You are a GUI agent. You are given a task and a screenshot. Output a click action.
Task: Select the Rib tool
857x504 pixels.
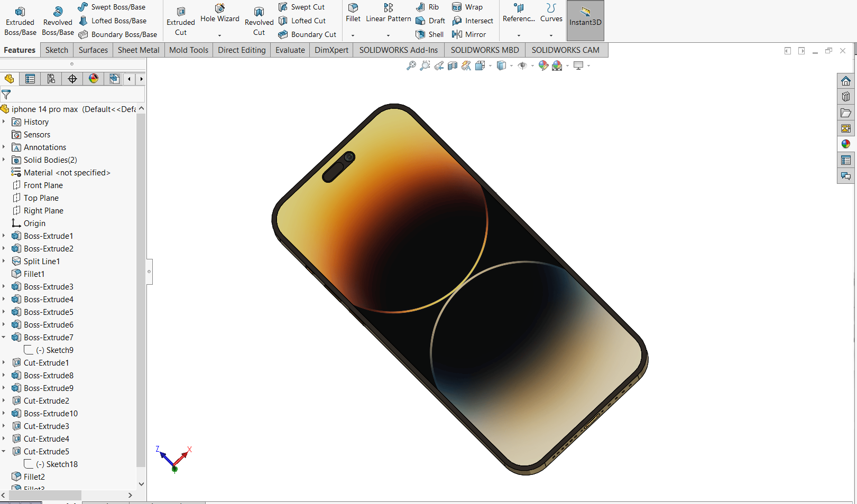tap(428, 7)
